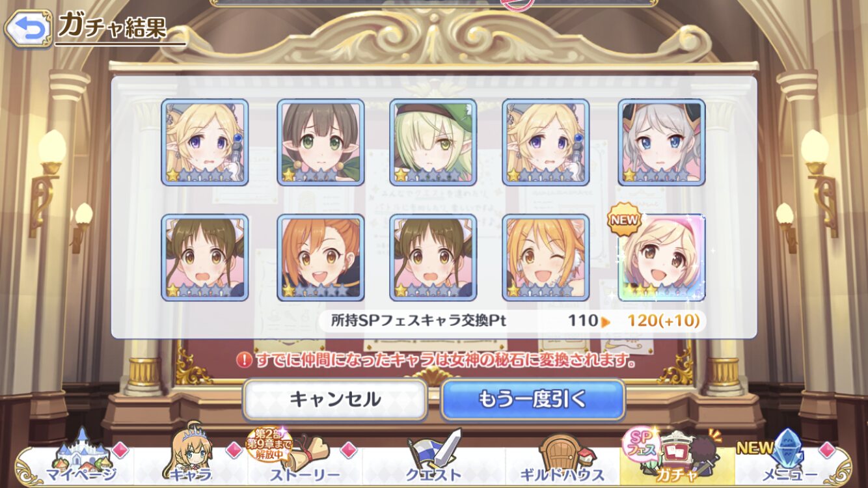
Task: Select the first blonde elf portrait in top row
Action: [x=205, y=142]
